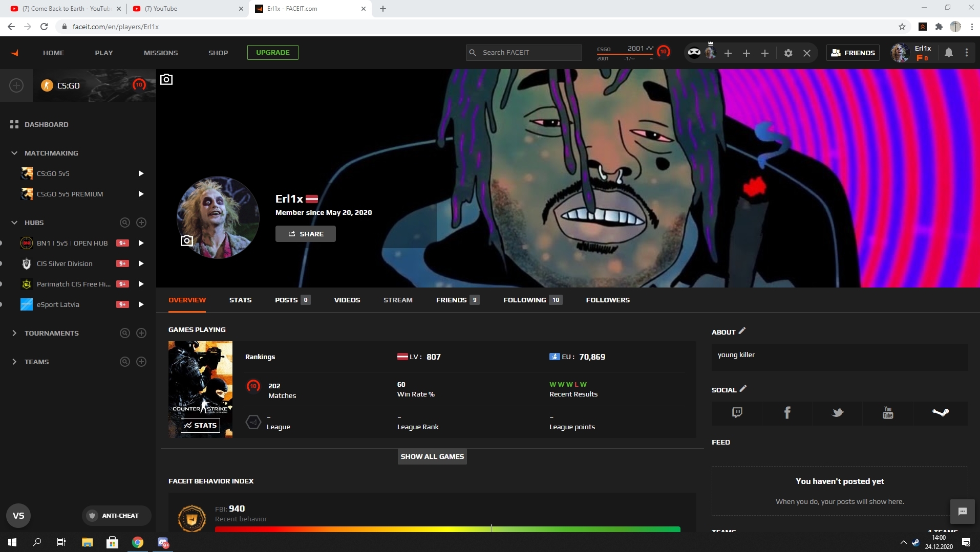
Task: Open the Friends panel button
Action: pos(853,53)
